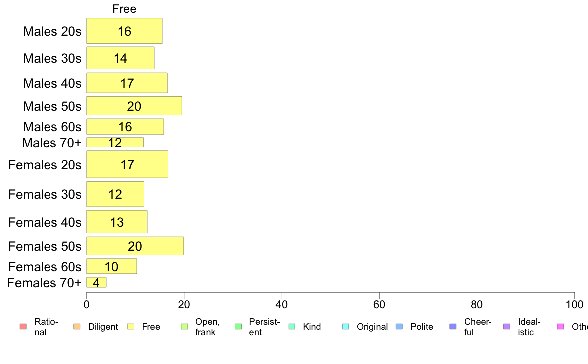Click the Original legend swatch

coord(345,327)
